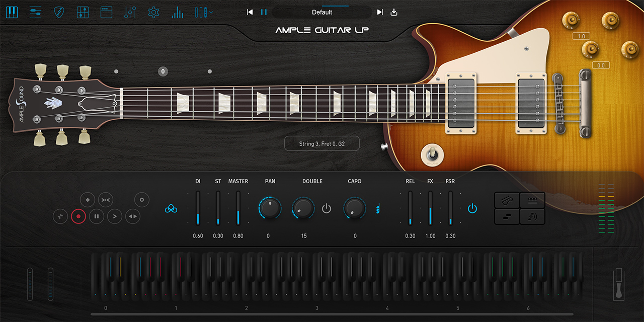Toggle the blue hand icon beside Capo

pyautogui.click(x=378, y=208)
